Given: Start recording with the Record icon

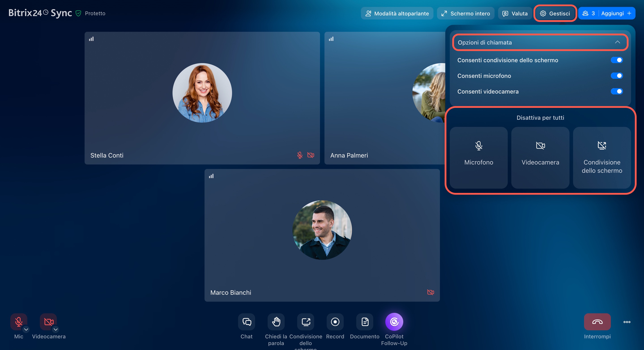Looking at the screenshot, I should pos(335,322).
